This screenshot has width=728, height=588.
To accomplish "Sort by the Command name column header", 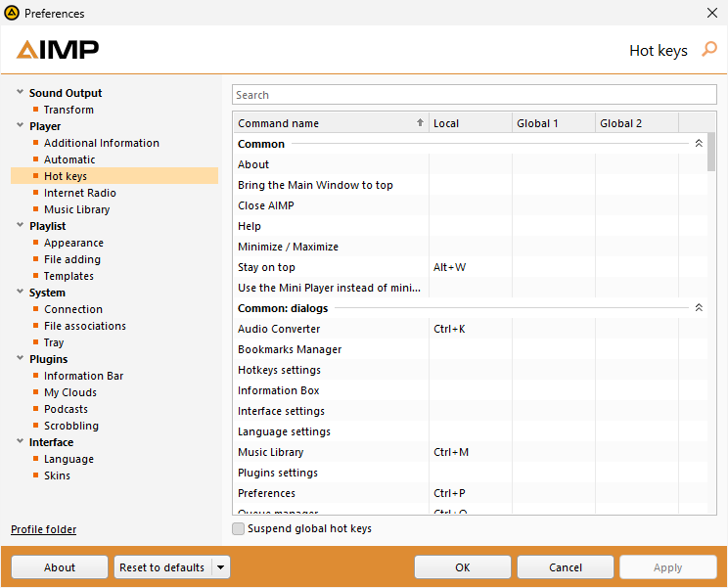I will click(331, 123).
